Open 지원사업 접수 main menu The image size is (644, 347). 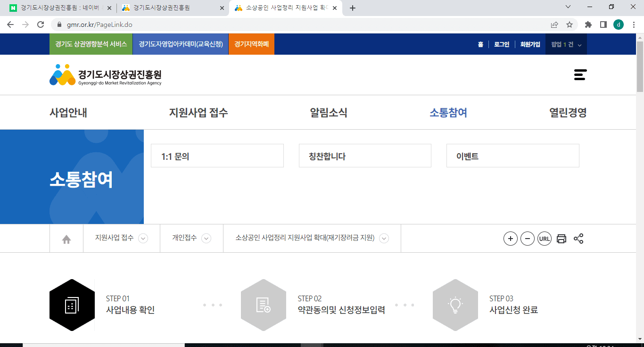198,113
